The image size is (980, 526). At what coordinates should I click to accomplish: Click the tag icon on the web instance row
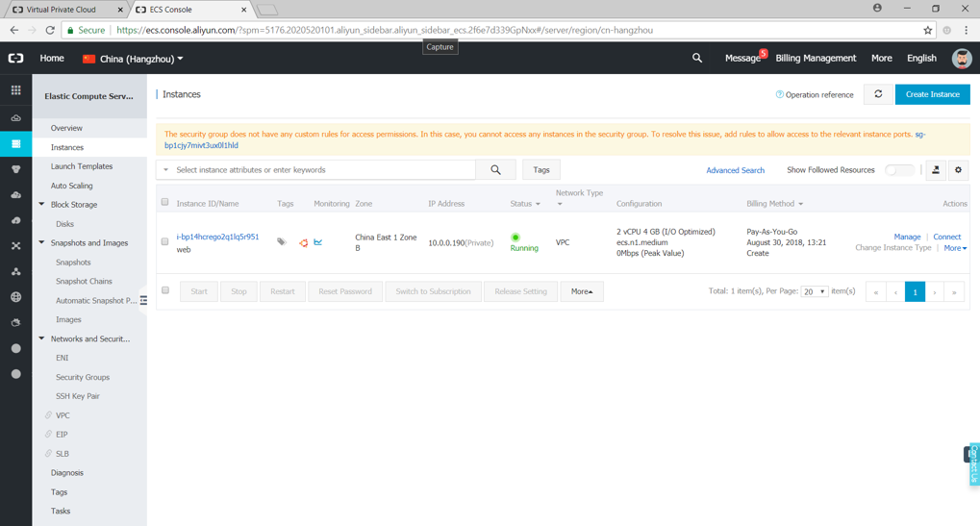point(282,242)
